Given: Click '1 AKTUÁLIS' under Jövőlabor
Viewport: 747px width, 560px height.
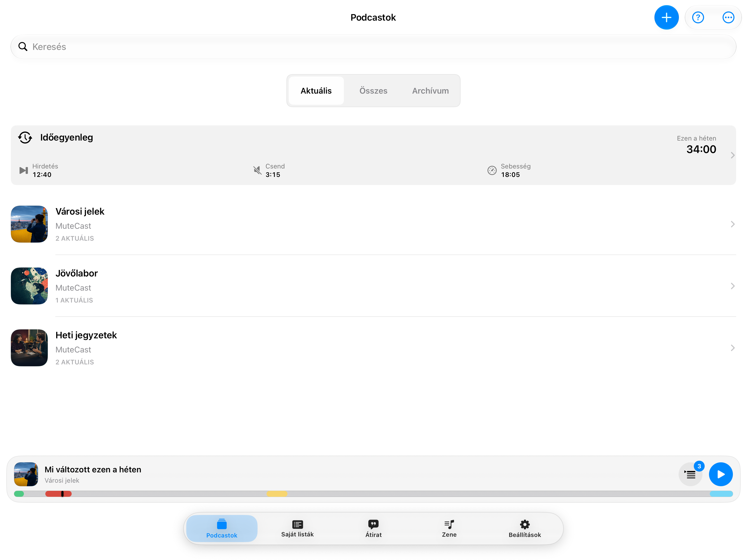Looking at the screenshot, I should (74, 300).
